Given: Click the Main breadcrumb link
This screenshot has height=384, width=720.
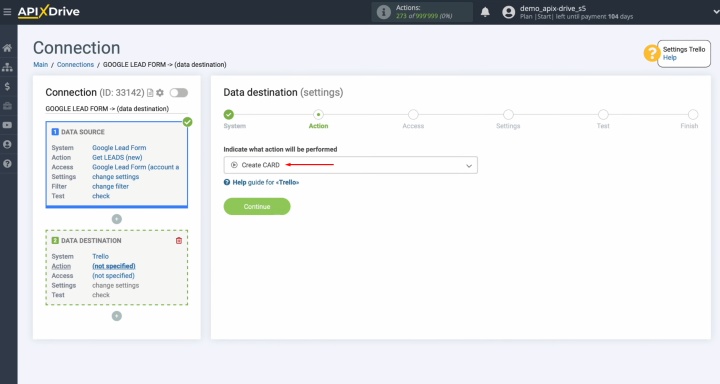Looking at the screenshot, I should 40,65.
